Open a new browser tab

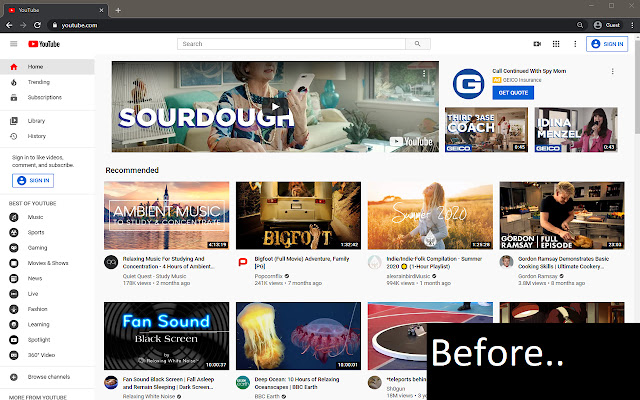click(118, 10)
